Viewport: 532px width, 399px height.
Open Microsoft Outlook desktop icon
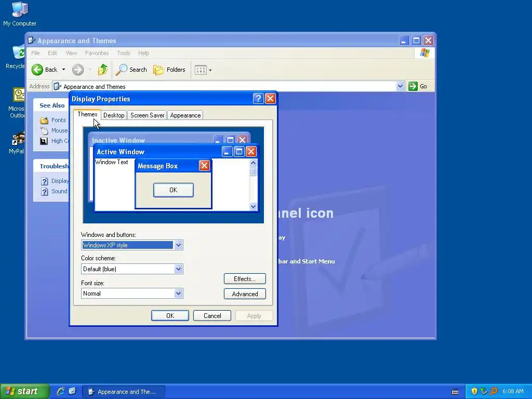pyautogui.click(x=17, y=103)
